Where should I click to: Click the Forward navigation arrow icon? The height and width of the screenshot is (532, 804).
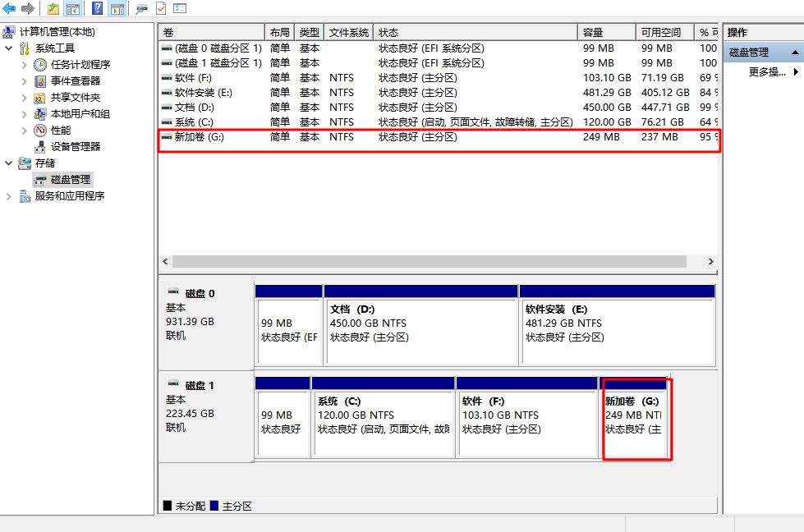[x=27, y=8]
